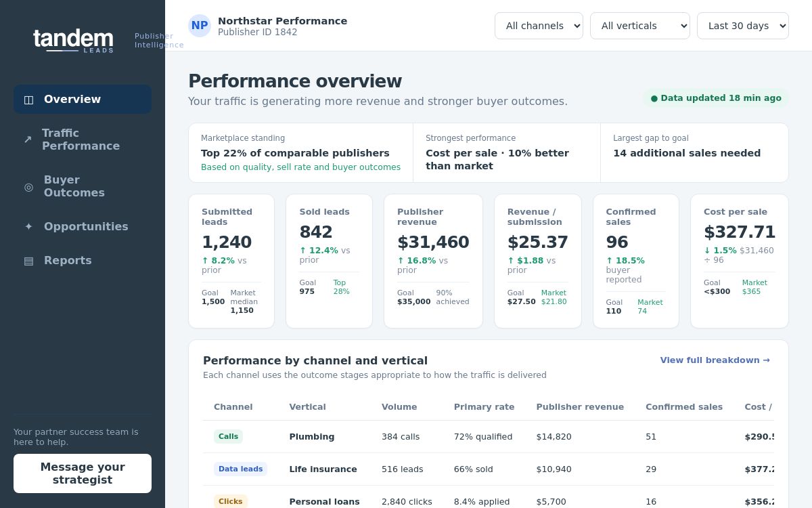The image size is (812, 508).
Task: Open the Opportunities section
Action: coord(83,226)
